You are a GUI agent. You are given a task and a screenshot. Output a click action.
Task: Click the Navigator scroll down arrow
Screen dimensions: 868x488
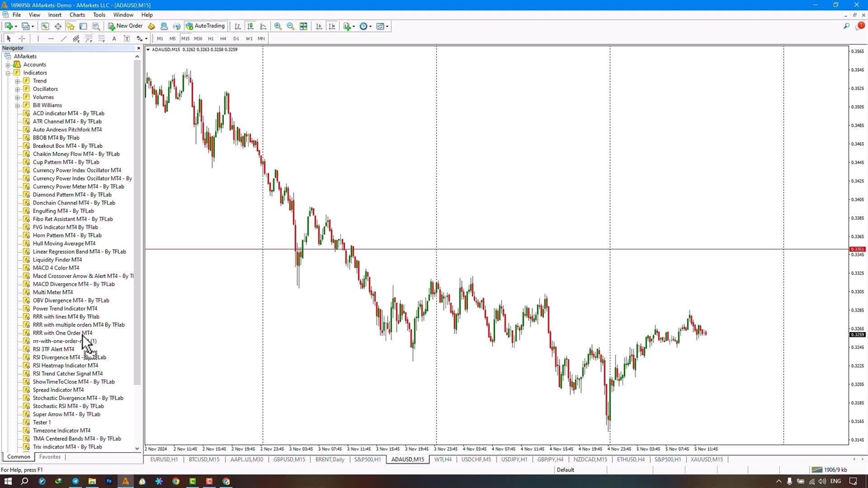(137, 449)
